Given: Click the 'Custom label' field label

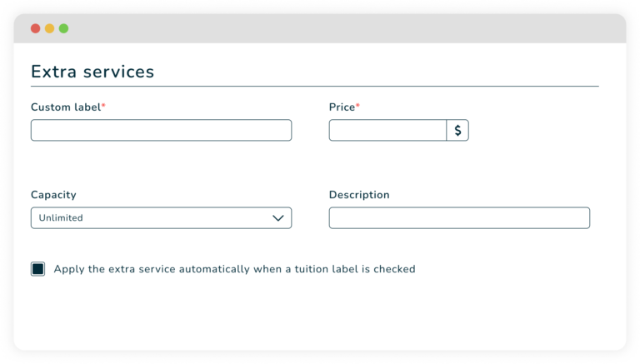Looking at the screenshot, I should pos(65,107).
